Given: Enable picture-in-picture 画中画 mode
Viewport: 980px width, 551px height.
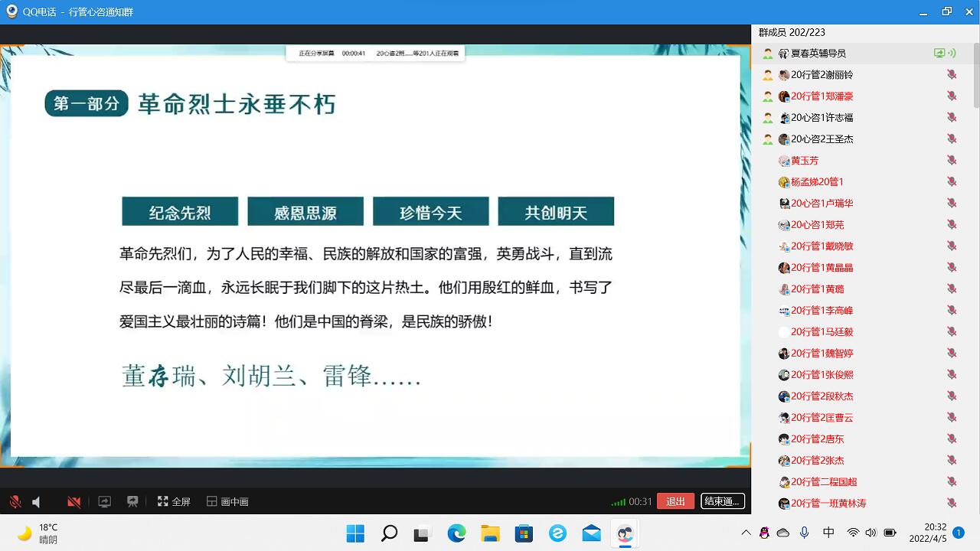Looking at the screenshot, I should (x=227, y=502).
